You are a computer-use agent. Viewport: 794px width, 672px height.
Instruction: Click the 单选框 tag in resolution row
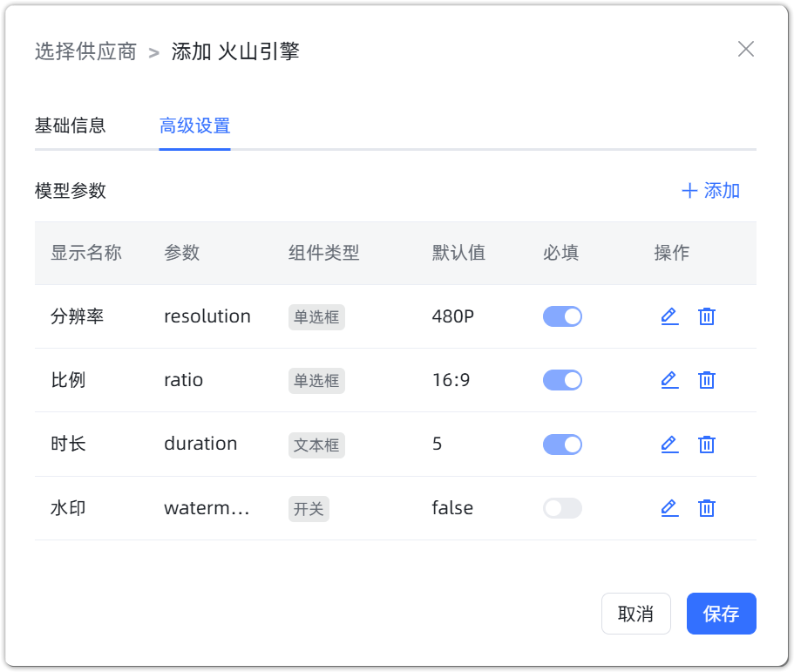(316, 317)
